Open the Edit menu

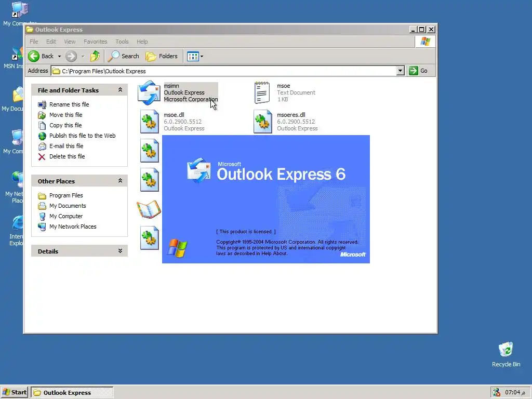tap(51, 42)
